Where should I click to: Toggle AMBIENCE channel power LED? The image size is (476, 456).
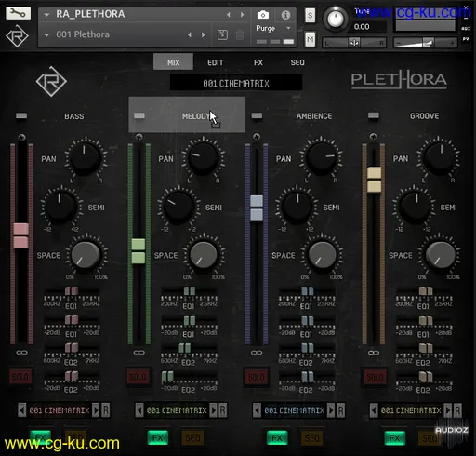(257, 115)
